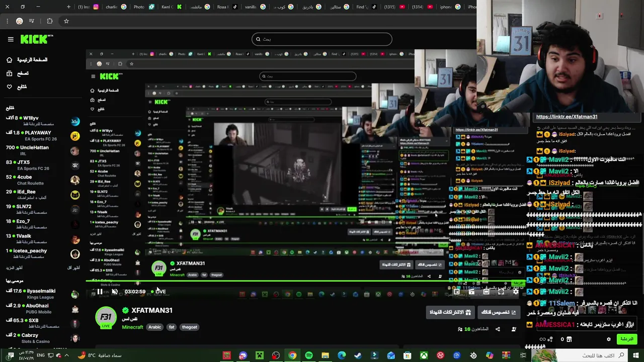Click XFATMAN31 channel avatar with LIVE badge
Viewport: 644px width, 362px height.
[106, 318]
